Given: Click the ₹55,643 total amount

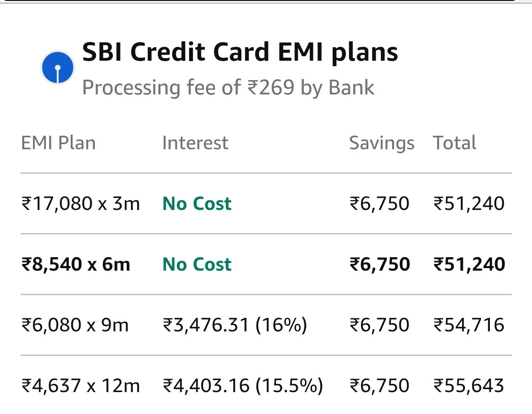Looking at the screenshot, I should coord(469,386).
